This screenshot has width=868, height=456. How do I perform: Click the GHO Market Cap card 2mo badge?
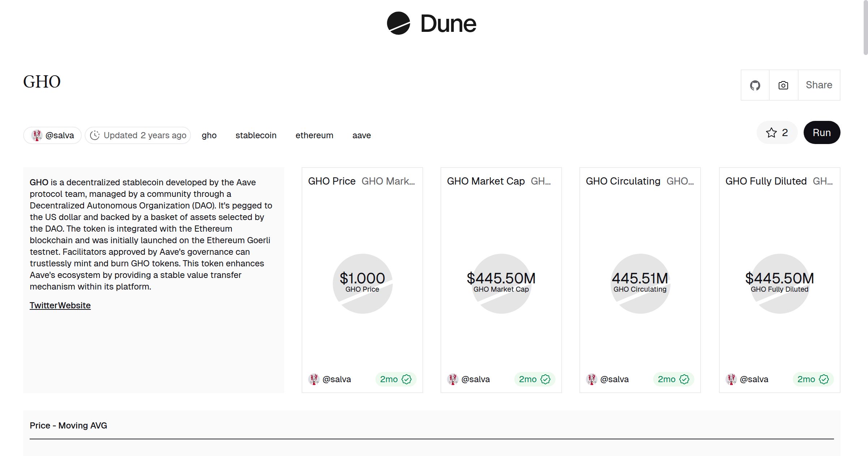click(535, 379)
